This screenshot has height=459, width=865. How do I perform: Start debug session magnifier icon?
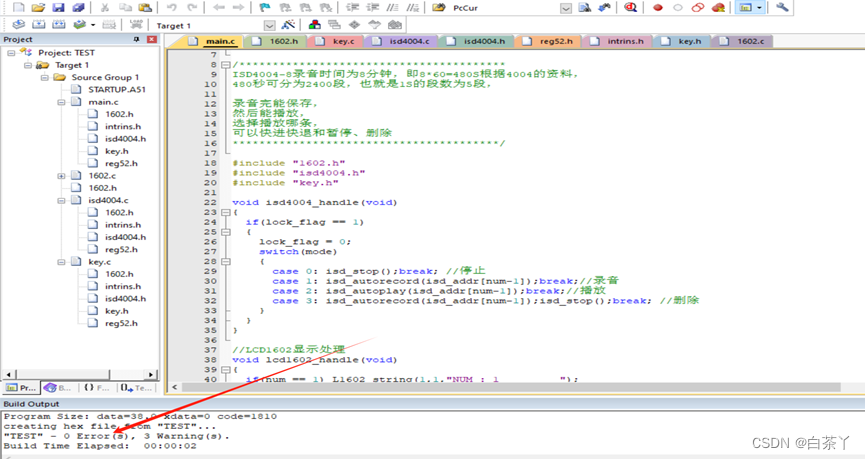[x=630, y=7]
